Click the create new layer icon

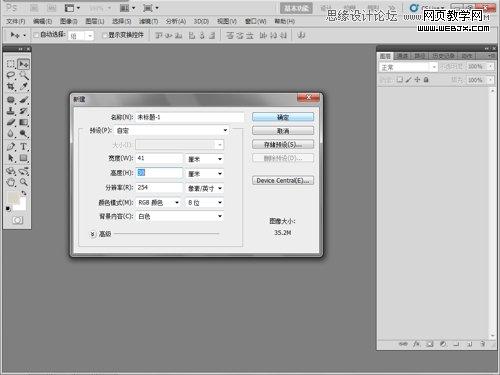pyautogui.click(x=470, y=344)
